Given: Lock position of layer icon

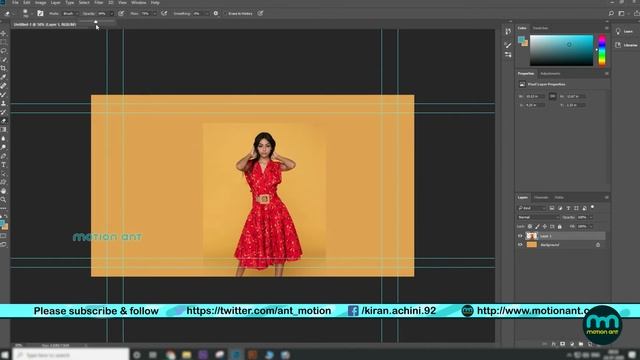Looking at the screenshot, I should point(544,227).
